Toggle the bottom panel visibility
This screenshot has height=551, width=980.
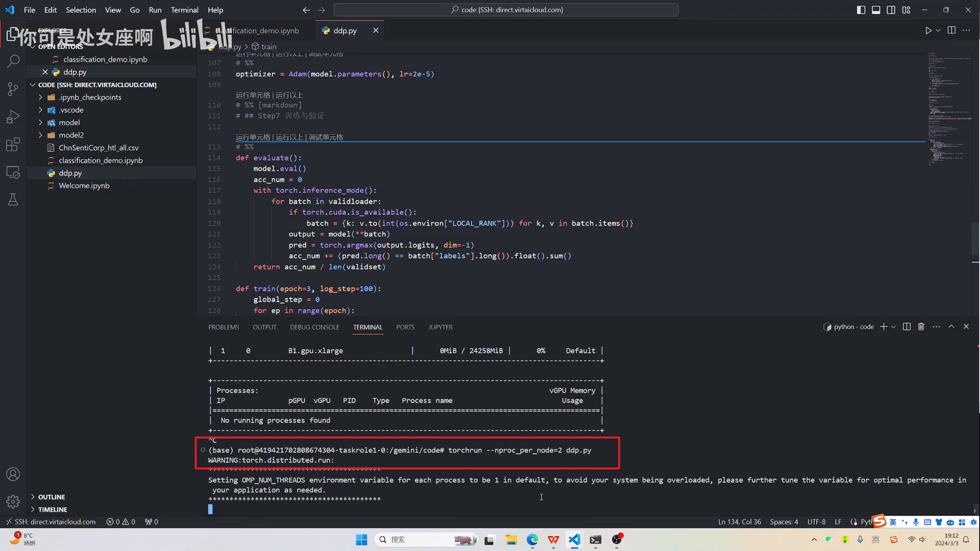[x=876, y=10]
